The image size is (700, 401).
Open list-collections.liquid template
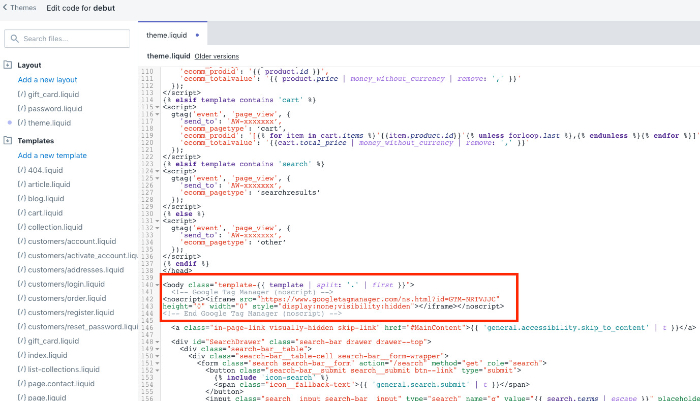pos(58,370)
